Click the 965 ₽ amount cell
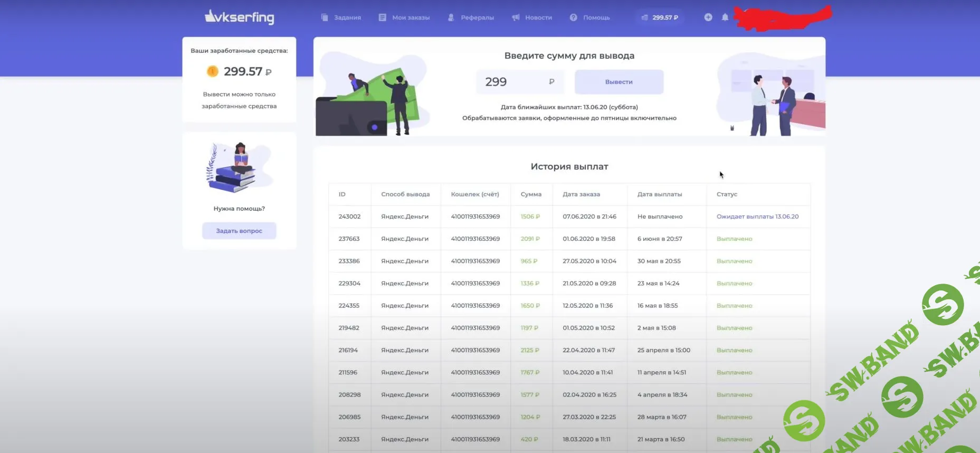 [529, 261]
